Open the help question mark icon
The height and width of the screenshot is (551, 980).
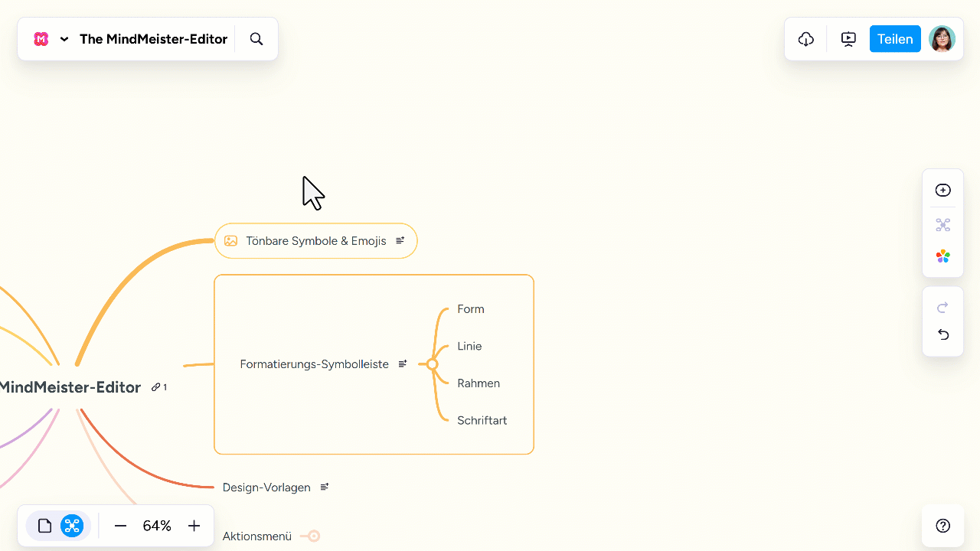pos(943,526)
